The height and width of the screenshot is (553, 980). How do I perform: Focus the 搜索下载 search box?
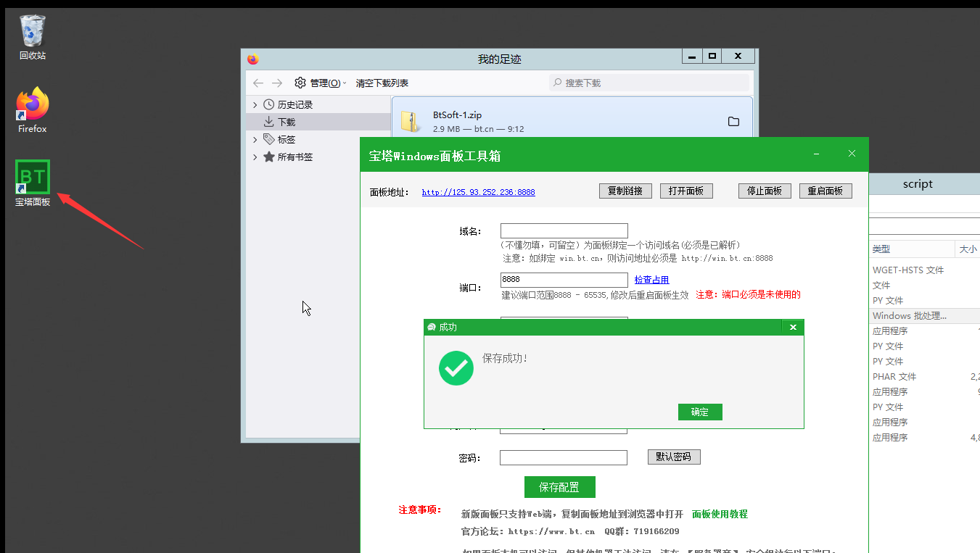[649, 83]
